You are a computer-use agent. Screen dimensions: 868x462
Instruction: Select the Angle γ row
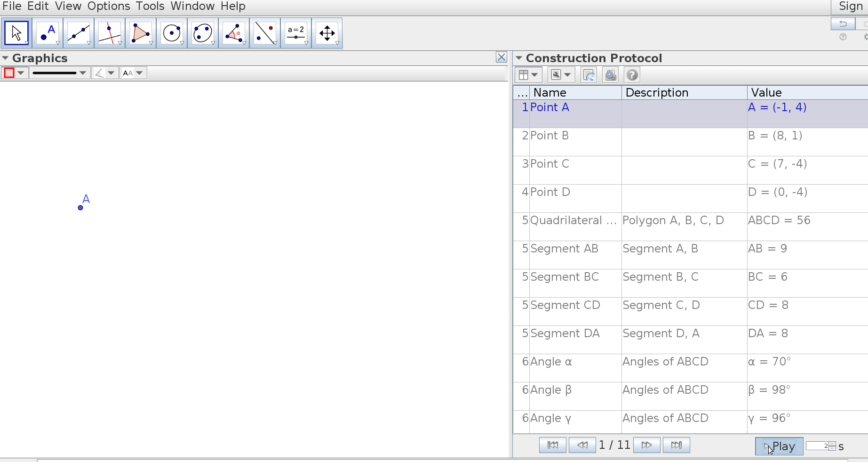pyautogui.click(x=691, y=422)
